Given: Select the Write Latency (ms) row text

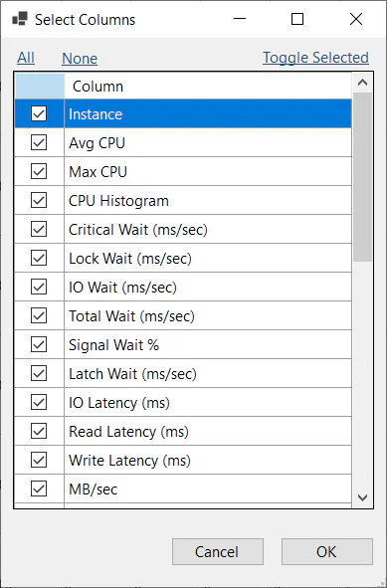Looking at the screenshot, I should 129,461.
